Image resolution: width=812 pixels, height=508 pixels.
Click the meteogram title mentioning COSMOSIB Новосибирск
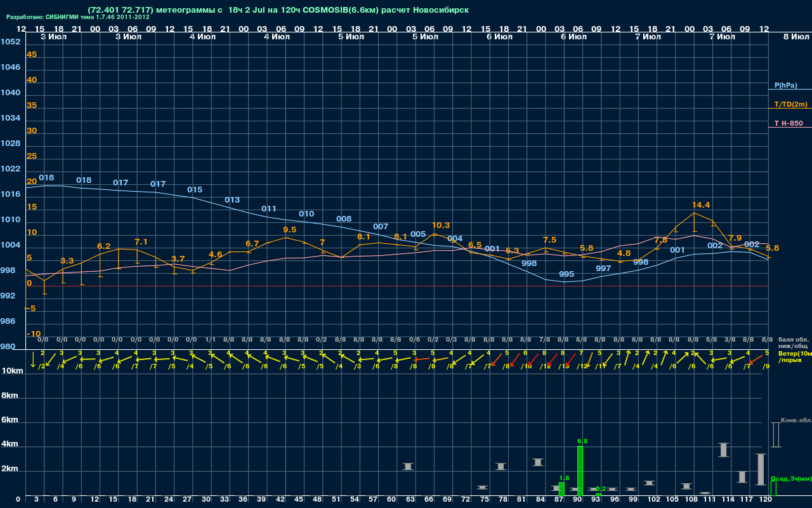coord(278,10)
